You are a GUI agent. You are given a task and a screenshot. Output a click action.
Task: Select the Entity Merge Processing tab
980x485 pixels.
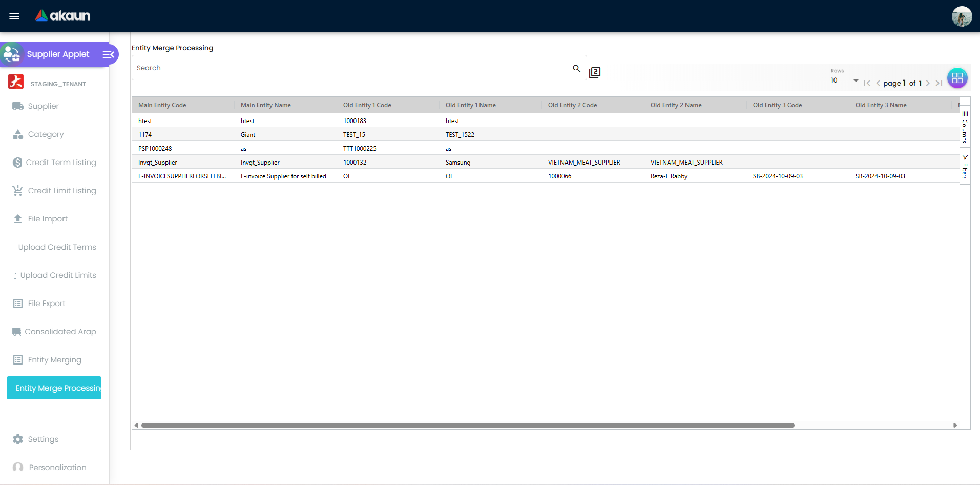[x=54, y=388]
